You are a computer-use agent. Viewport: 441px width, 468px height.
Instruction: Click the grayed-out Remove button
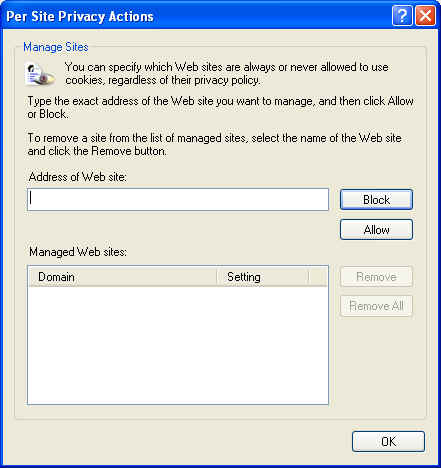(x=376, y=277)
